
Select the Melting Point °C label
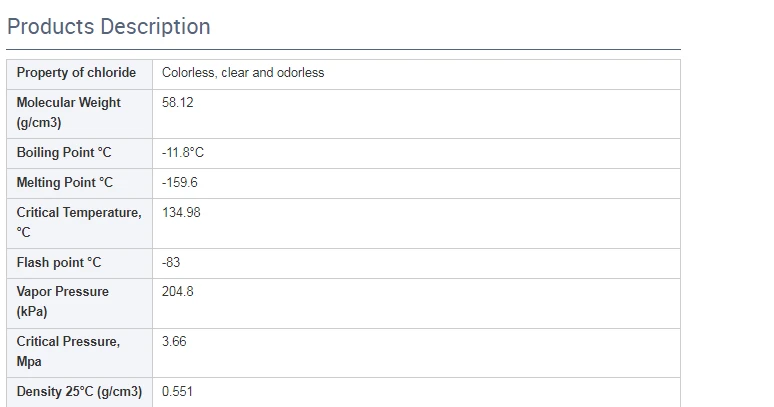pyautogui.click(x=65, y=183)
